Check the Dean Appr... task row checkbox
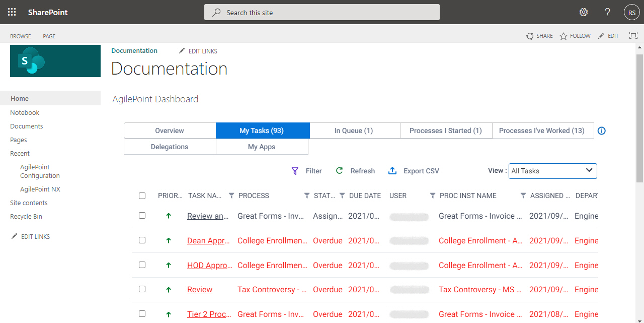Image resolution: width=644 pixels, height=323 pixels. coord(142,240)
